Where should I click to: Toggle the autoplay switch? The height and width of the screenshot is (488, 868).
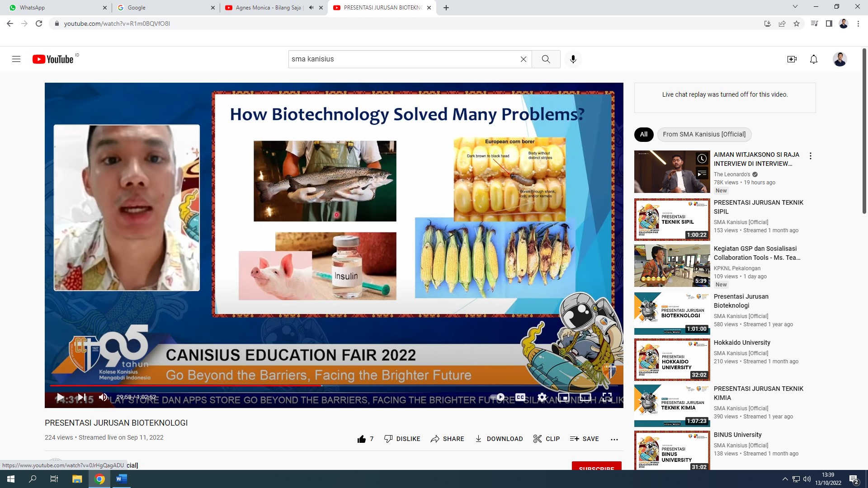[498, 397]
